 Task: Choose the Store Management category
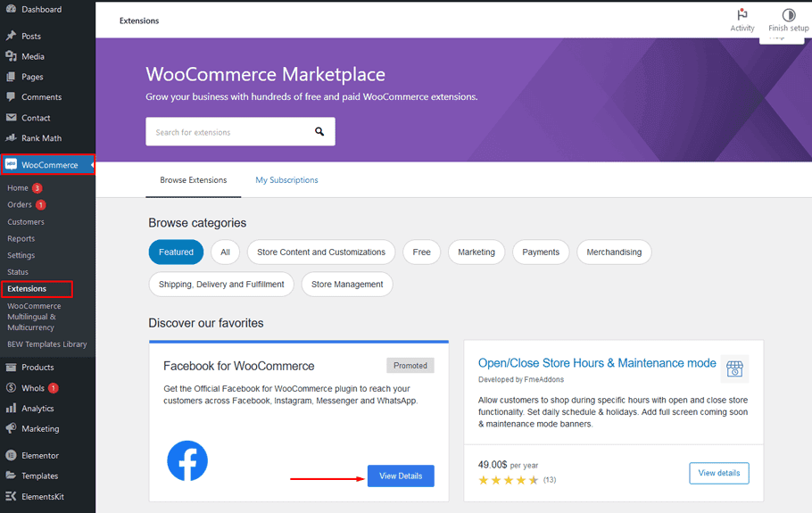(347, 285)
